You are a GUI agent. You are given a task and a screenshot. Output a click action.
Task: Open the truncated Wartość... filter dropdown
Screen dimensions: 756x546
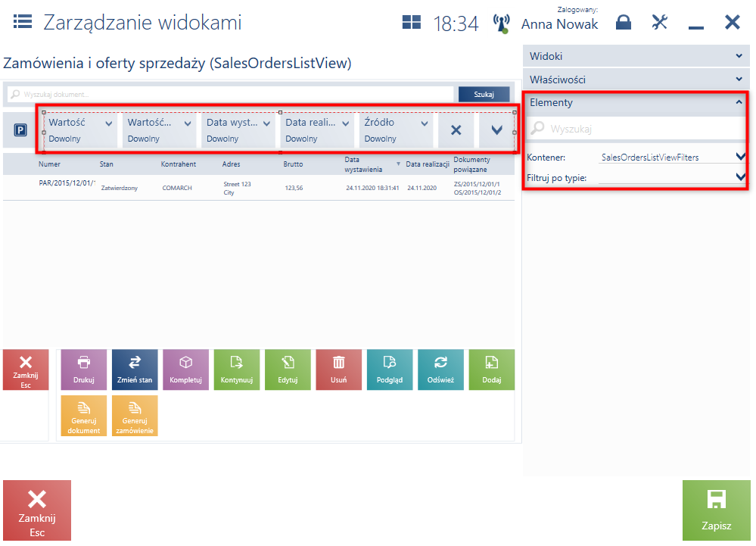(159, 130)
